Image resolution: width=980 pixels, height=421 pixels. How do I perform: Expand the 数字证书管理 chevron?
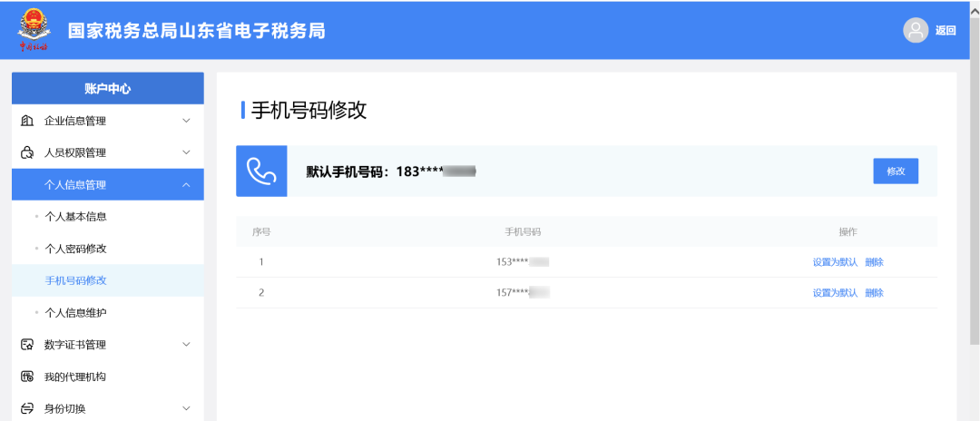(x=186, y=344)
